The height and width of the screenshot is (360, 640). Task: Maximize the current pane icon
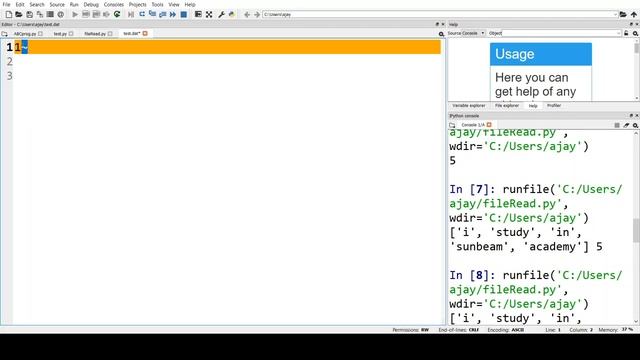click(198, 14)
